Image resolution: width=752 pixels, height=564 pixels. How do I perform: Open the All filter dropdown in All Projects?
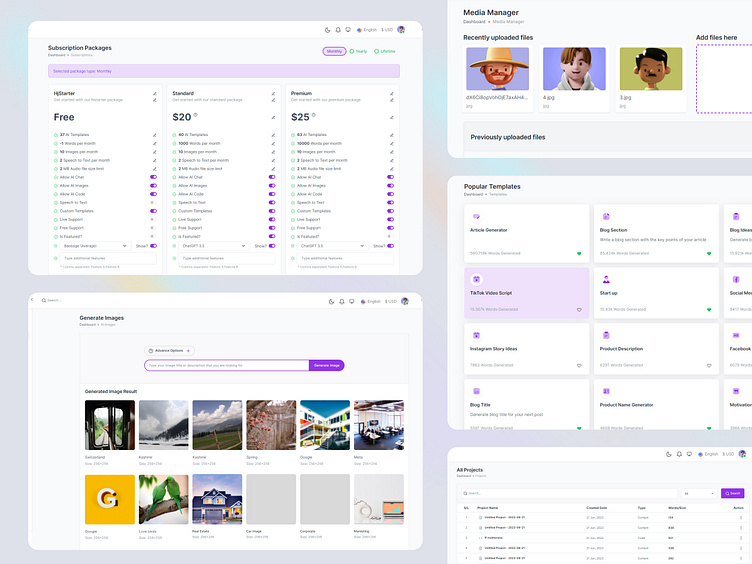pos(699,494)
